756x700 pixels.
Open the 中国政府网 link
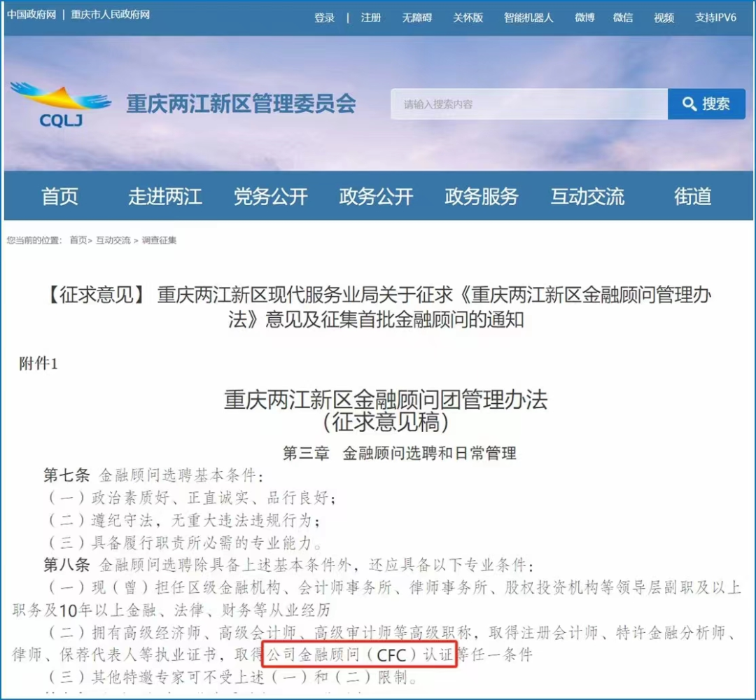31,15
